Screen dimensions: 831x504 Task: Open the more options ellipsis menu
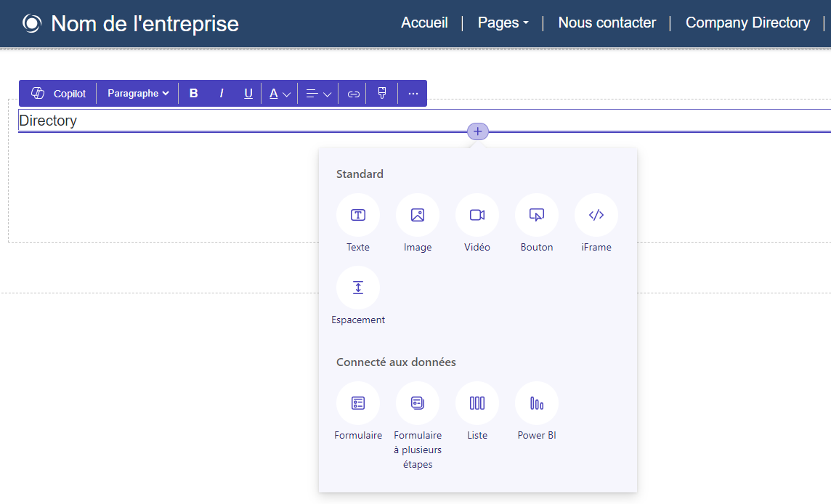(413, 94)
